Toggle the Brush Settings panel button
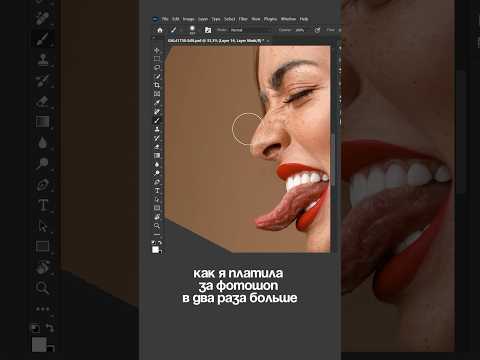 208,30
